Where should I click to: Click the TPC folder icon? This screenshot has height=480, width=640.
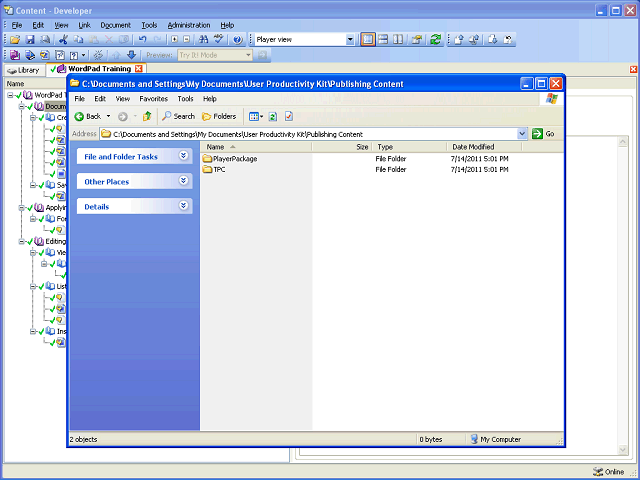(x=207, y=169)
